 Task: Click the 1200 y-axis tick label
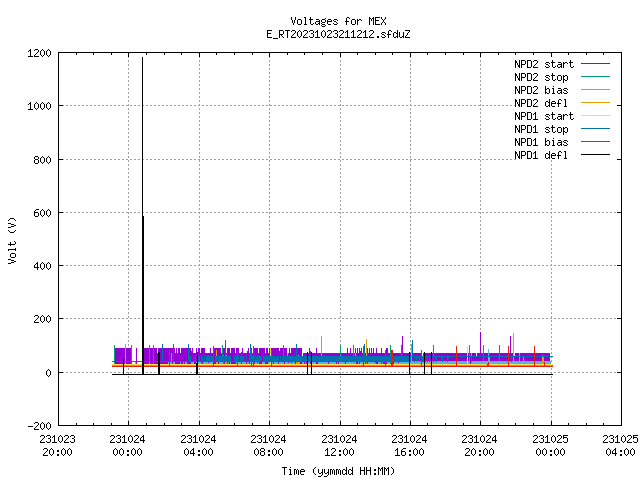coord(39,53)
